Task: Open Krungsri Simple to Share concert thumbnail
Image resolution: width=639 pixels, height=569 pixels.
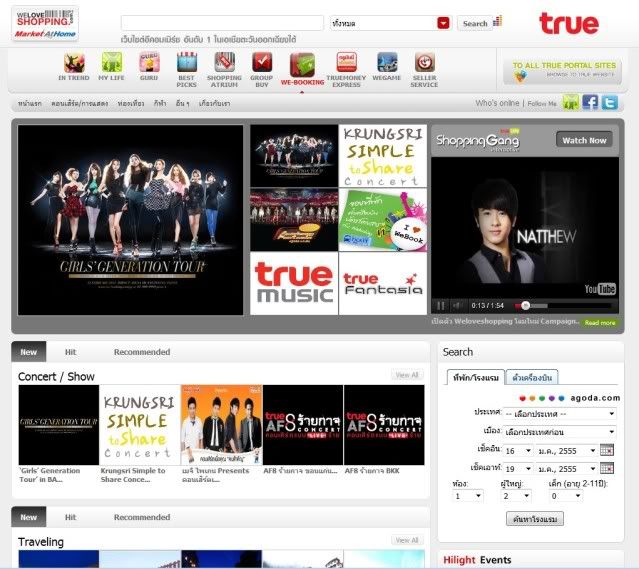Action: [140, 425]
